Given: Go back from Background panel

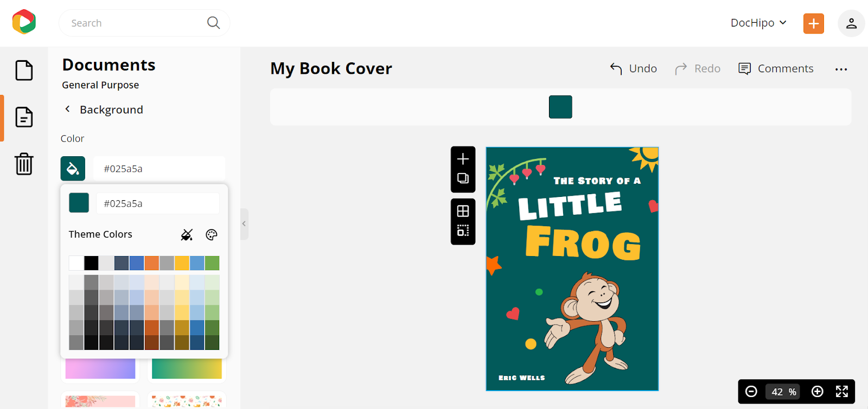Looking at the screenshot, I should point(68,109).
